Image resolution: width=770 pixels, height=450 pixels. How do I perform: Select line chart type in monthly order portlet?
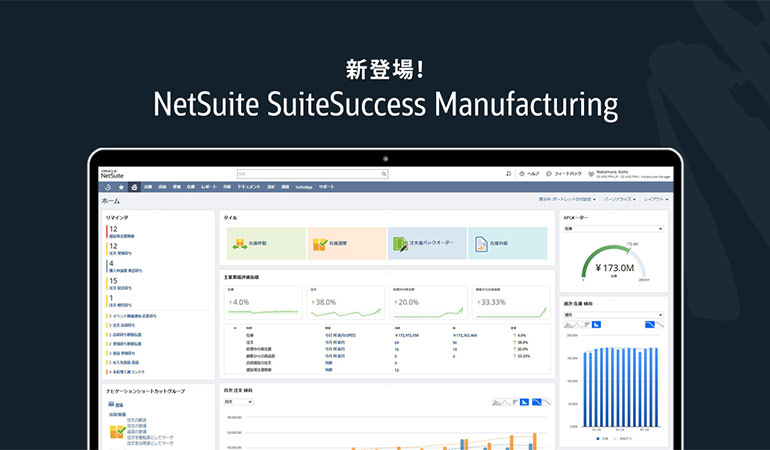tap(506, 402)
